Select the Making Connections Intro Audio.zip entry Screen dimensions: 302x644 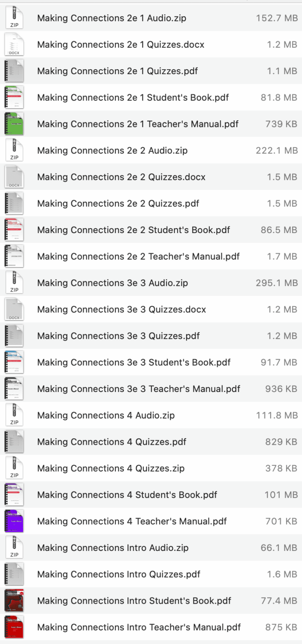113,548
